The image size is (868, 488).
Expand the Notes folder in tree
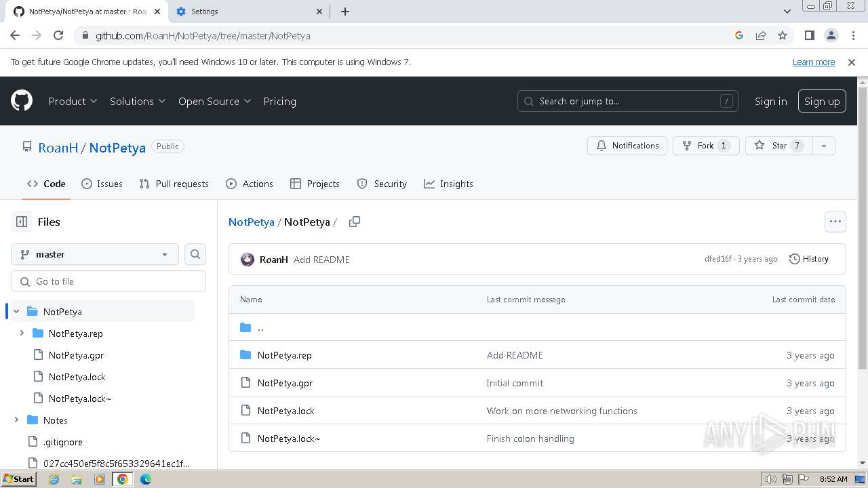click(x=16, y=420)
